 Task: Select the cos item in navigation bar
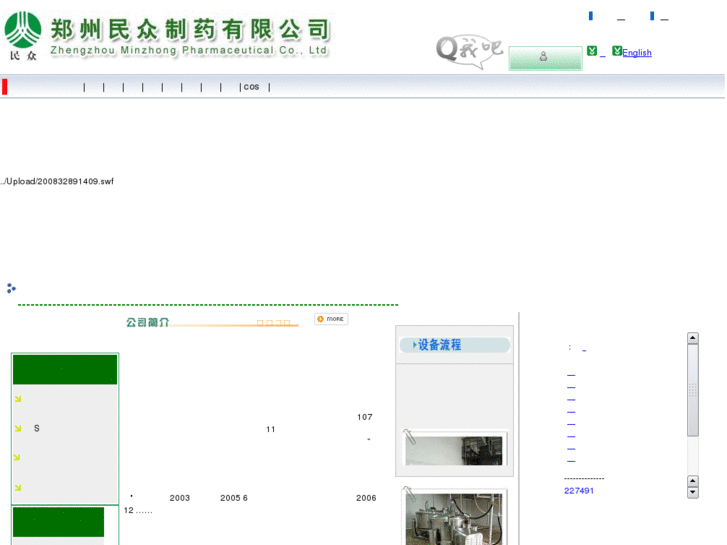(251, 87)
